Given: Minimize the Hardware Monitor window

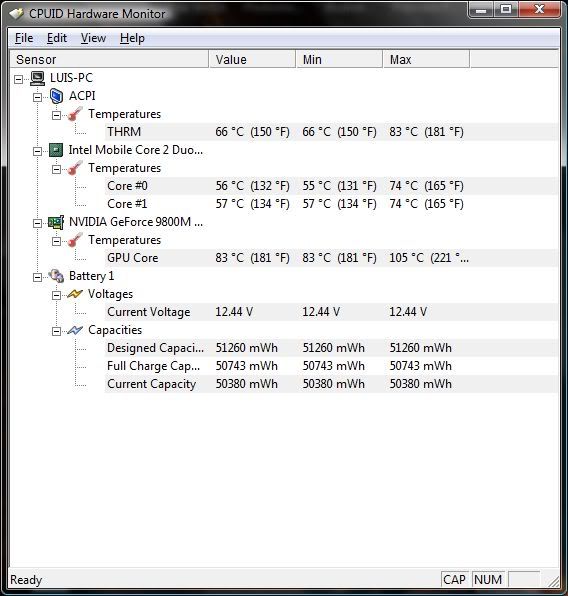Looking at the screenshot, I should click(x=481, y=9).
